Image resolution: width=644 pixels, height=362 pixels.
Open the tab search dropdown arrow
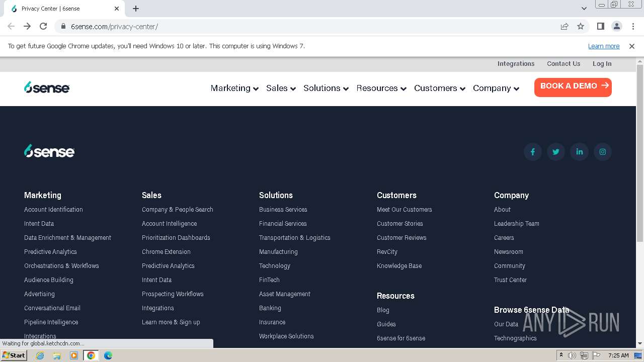(584, 9)
